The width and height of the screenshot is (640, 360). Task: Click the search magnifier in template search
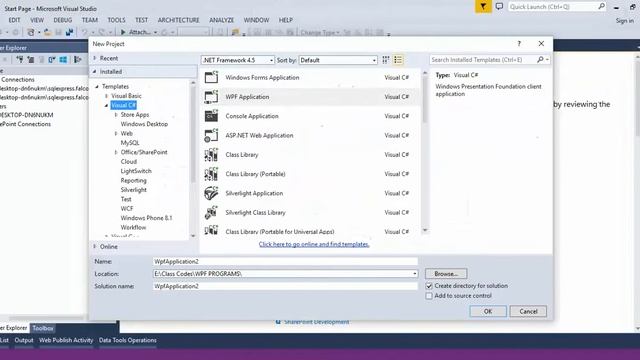[x=540, y=60]
